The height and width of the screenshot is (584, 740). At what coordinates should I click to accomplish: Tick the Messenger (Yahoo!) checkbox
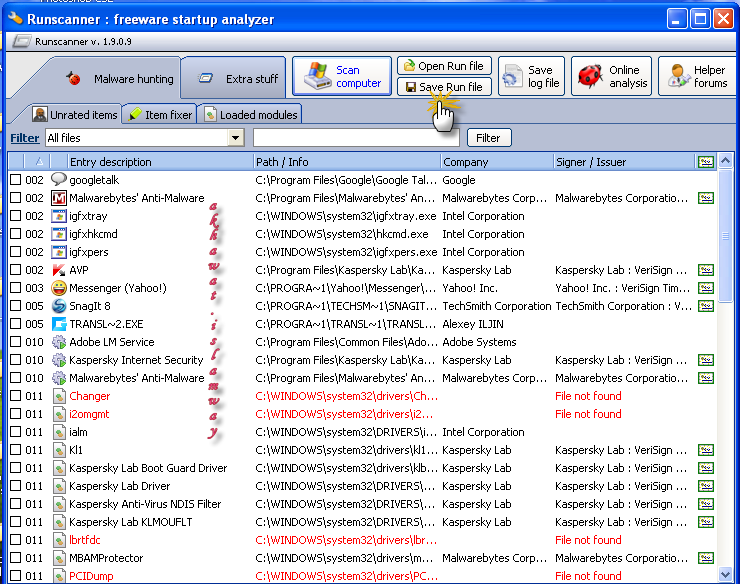[16, 288]
